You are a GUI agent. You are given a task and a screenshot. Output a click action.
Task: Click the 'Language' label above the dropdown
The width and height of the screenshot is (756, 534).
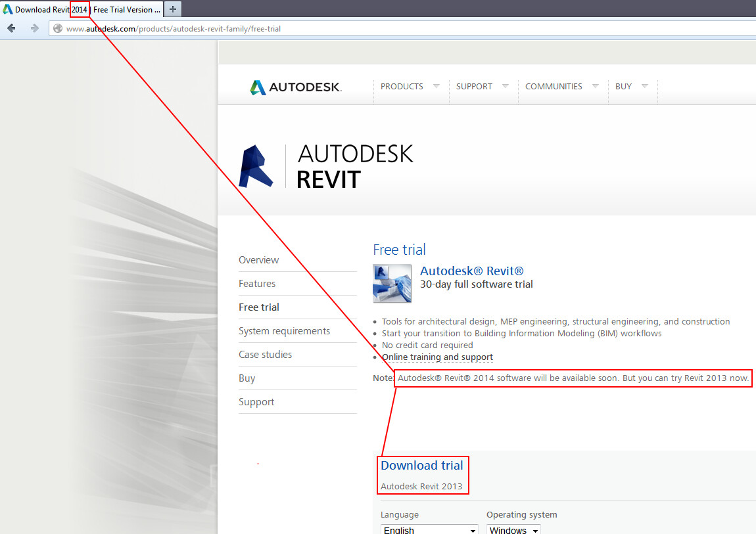coord(400,515)
